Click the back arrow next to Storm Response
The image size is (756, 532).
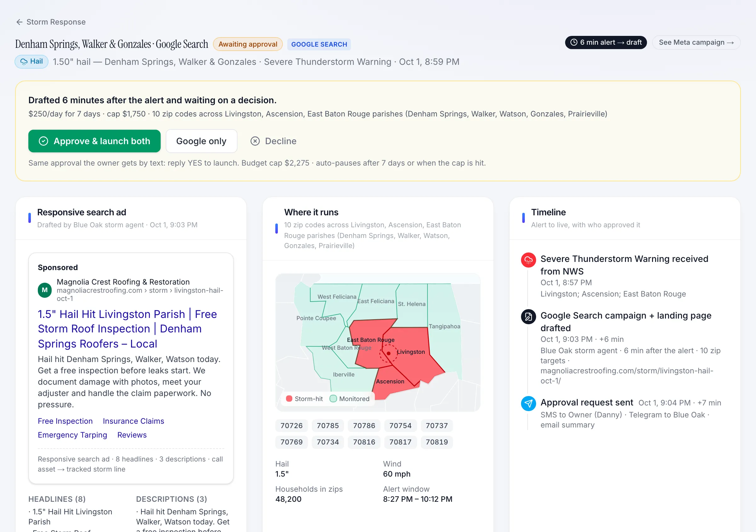coord(20,22)
